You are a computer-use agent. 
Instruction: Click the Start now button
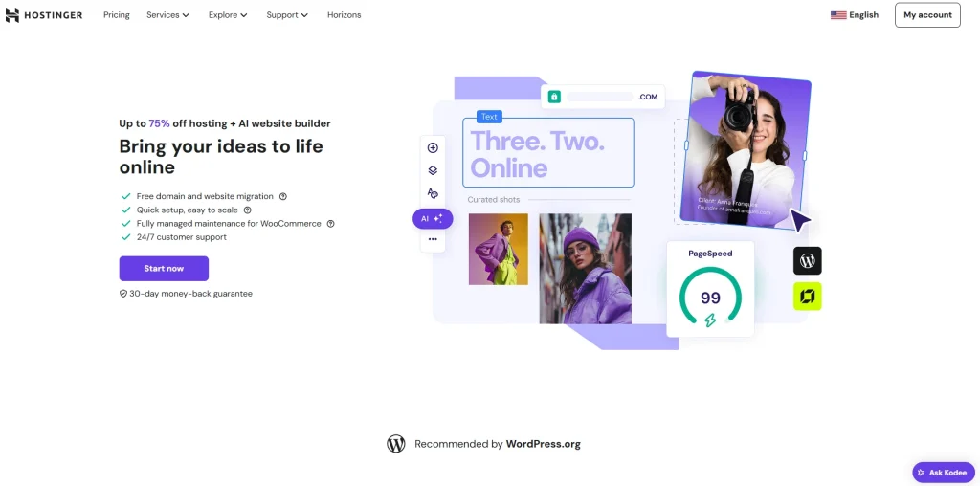click(164, 268)
